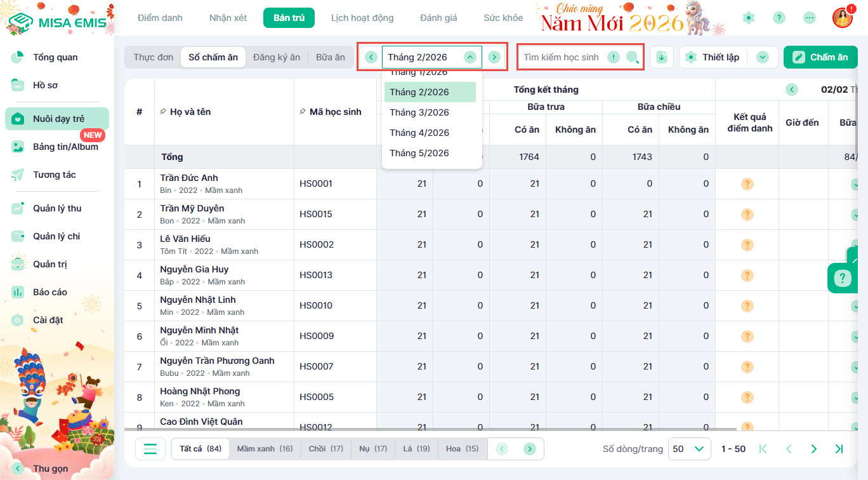Open the Sức khỏe top tab

(x=503, y=18)
